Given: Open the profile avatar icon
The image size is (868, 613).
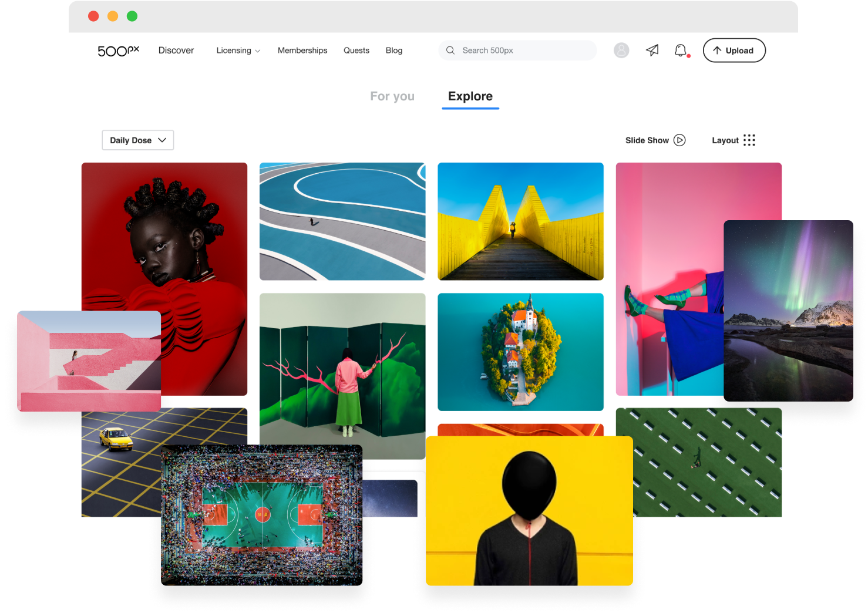Looking at the screenshot, I should point(621,50).
